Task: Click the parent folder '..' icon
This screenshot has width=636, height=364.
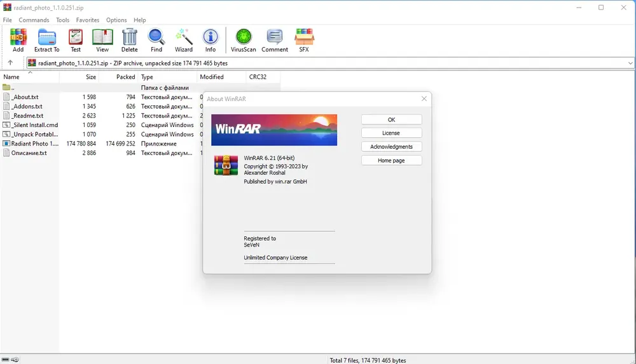Action: coord(6,87)
